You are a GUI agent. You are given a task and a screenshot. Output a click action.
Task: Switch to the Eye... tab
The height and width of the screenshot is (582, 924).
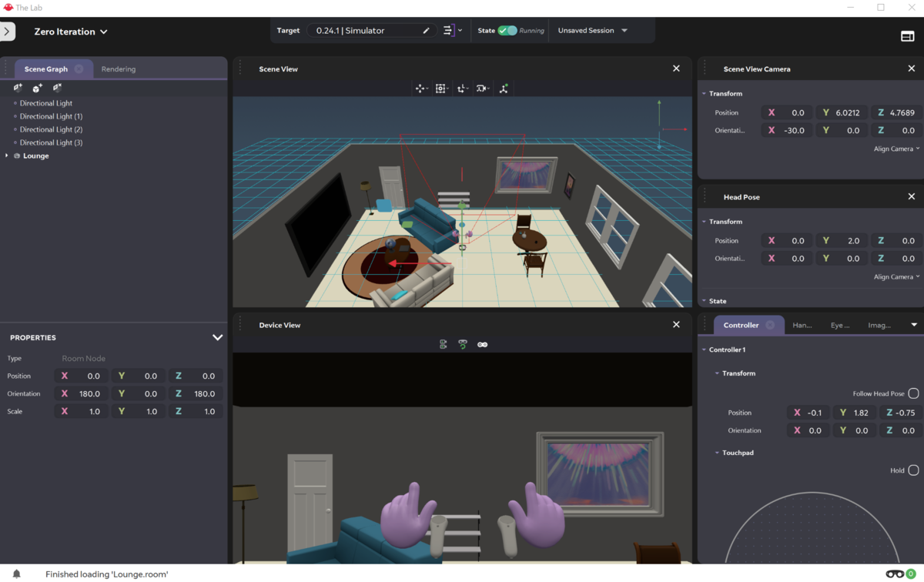coord(840,325)
